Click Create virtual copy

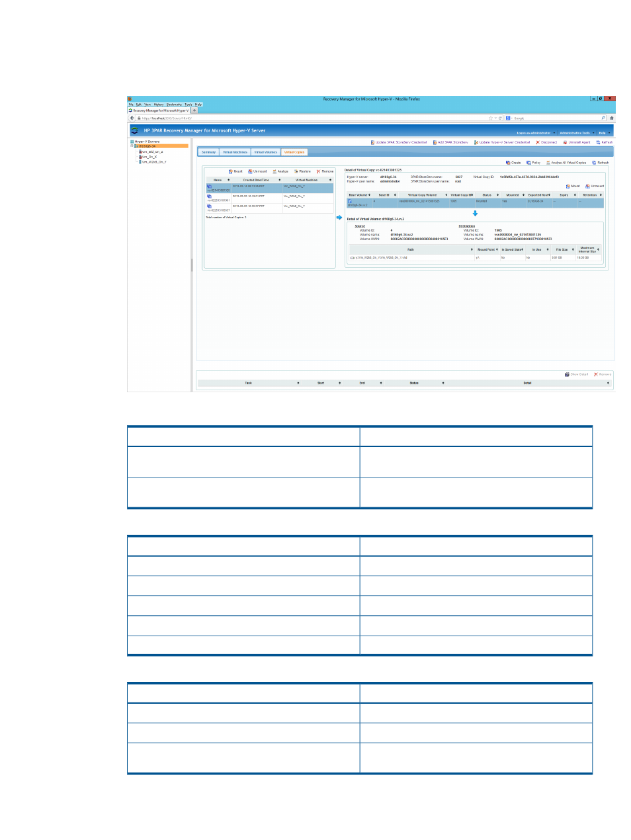[x=513, y=163]
